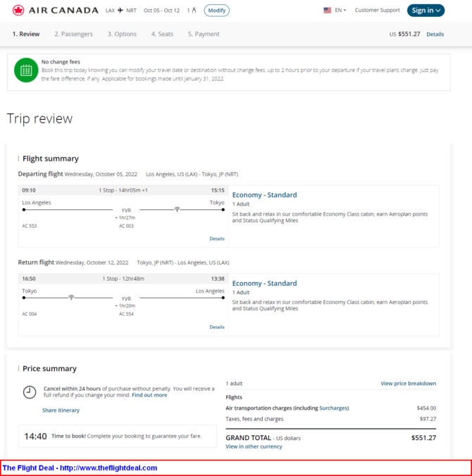Click View in other currency link
The height and width of the screenshot is (476, 472).
(254, 446)
